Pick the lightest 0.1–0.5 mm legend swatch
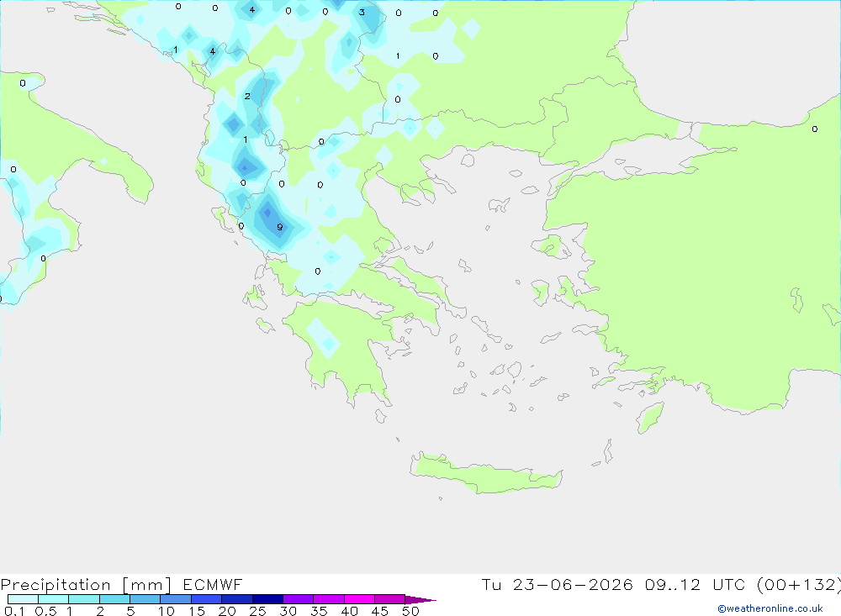 coord(23,599)
